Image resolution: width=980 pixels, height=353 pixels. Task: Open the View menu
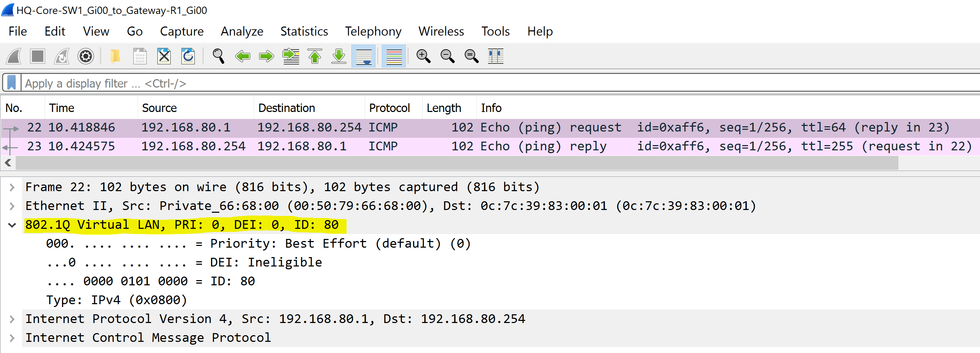coord(96,31)
